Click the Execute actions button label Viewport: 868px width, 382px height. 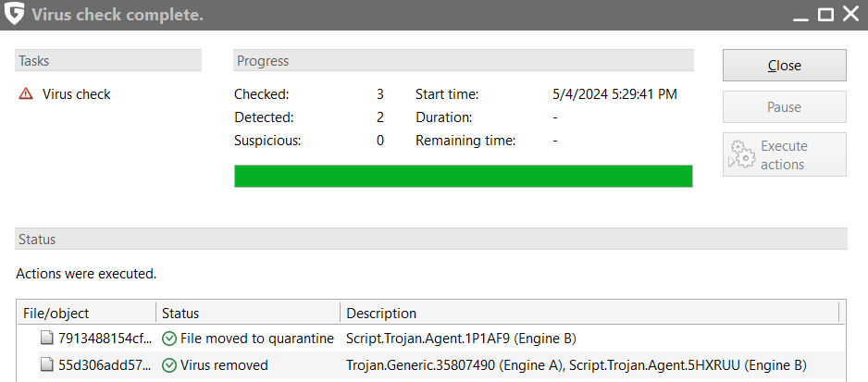pos(784,155)
